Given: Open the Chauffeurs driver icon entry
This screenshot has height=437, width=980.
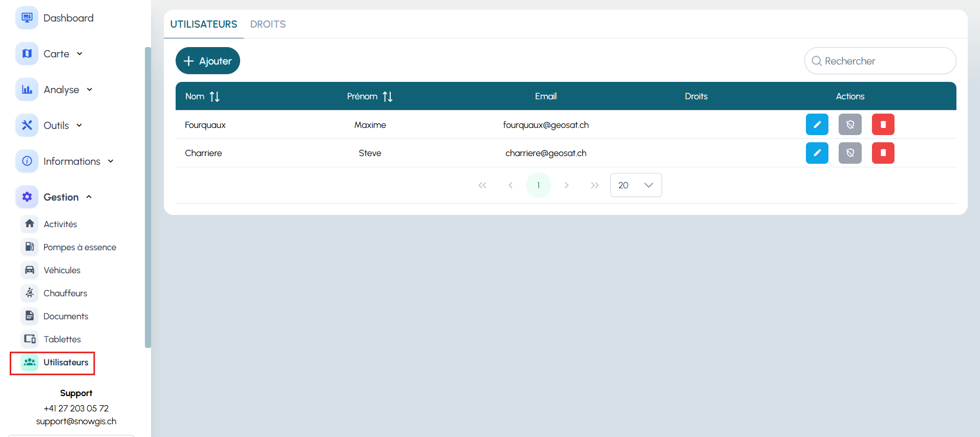Looking at the screenshot, I should pyautogui.click(x=30, y=293).
